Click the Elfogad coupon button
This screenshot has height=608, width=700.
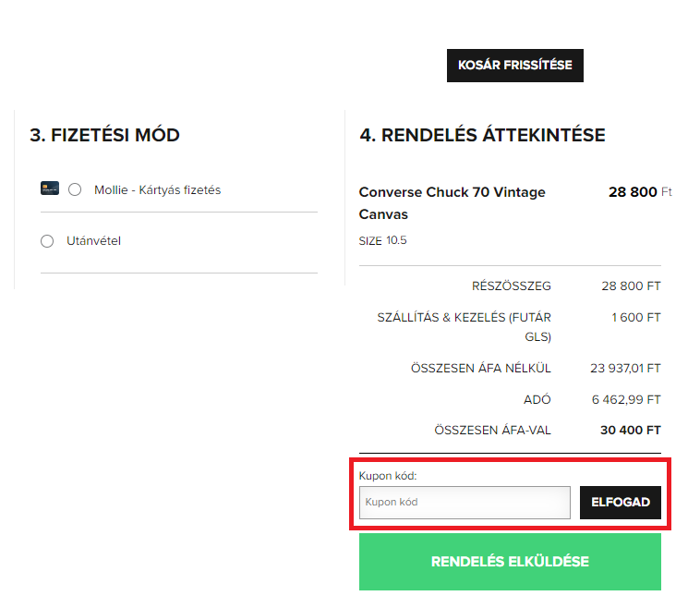pos(620,502)
